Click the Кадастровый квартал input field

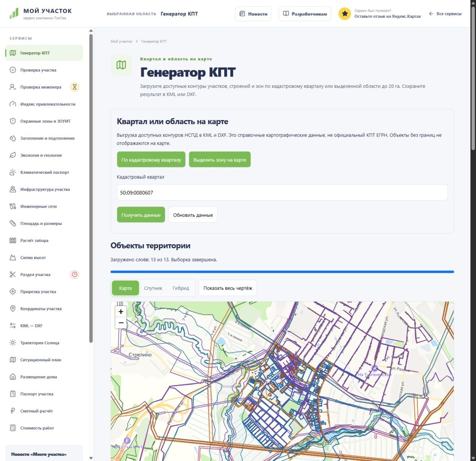(282, 192)
